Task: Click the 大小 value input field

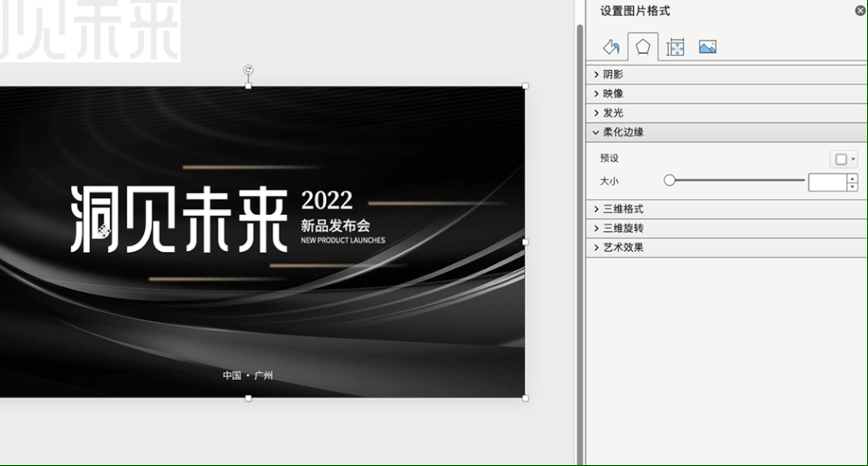Action: tap(828, 183)
